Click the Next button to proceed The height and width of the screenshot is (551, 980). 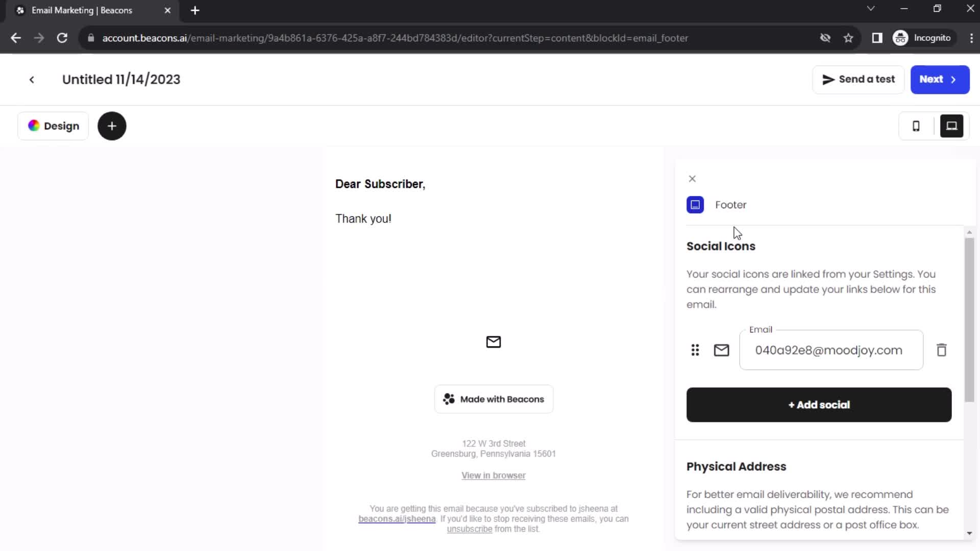point(939,79)
